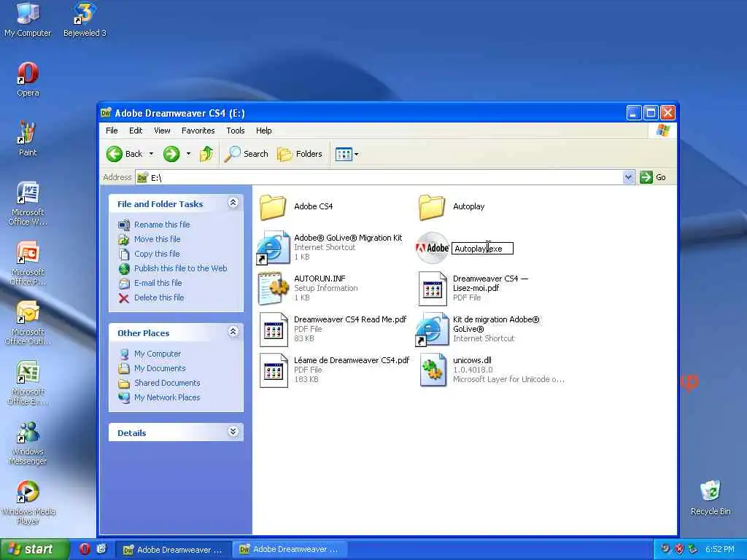Click the green Forward arrow button
The width and height of the screenshot is (747, 560).
[x=171, y=154]
